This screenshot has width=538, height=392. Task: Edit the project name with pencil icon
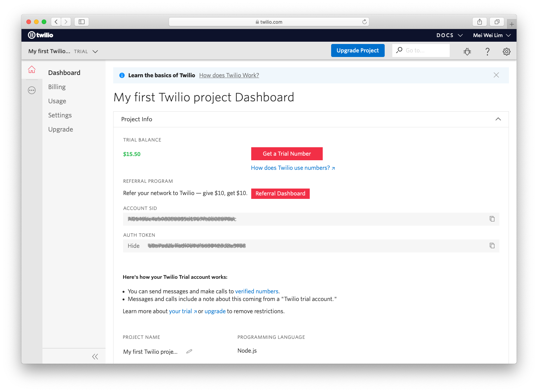click(189, 351)
